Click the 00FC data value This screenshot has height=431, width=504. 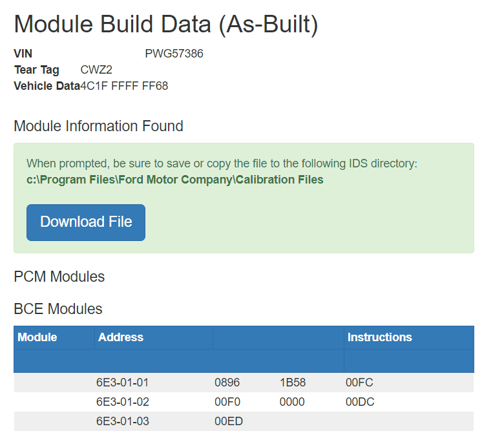(359, 383)
